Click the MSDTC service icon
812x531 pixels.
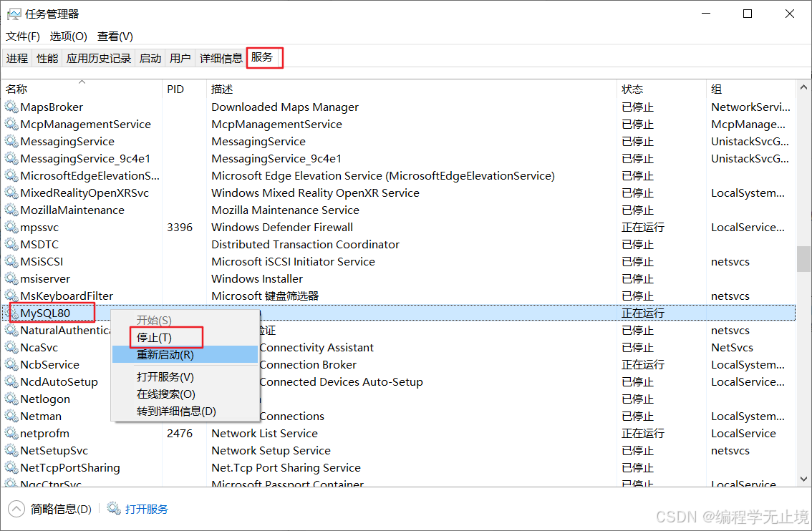point(11,244)
